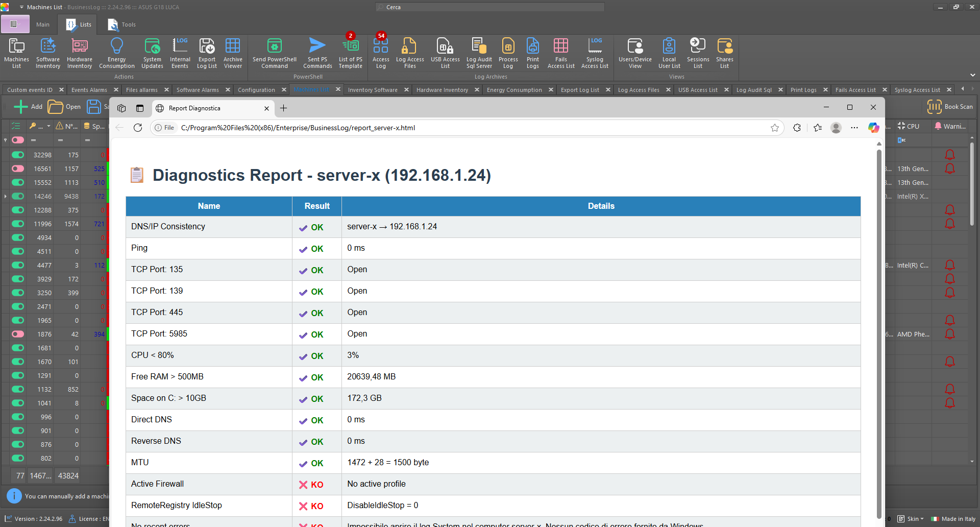Toggle switch for row 11996
Image resolution: width=980 pixels, height=527 pixels.
pos(18,224)
